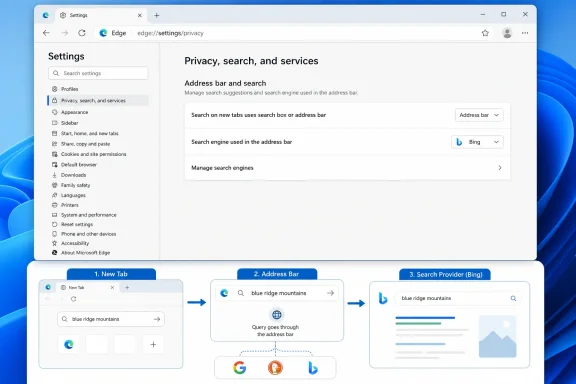Click first blue result link in Bing panel
This screenshot has width=576, height=384.
tap(425, 317)
